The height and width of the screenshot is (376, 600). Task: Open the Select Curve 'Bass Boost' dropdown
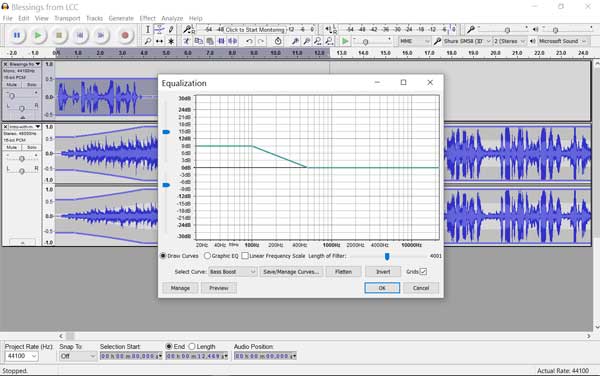click(x=233, y=272)
